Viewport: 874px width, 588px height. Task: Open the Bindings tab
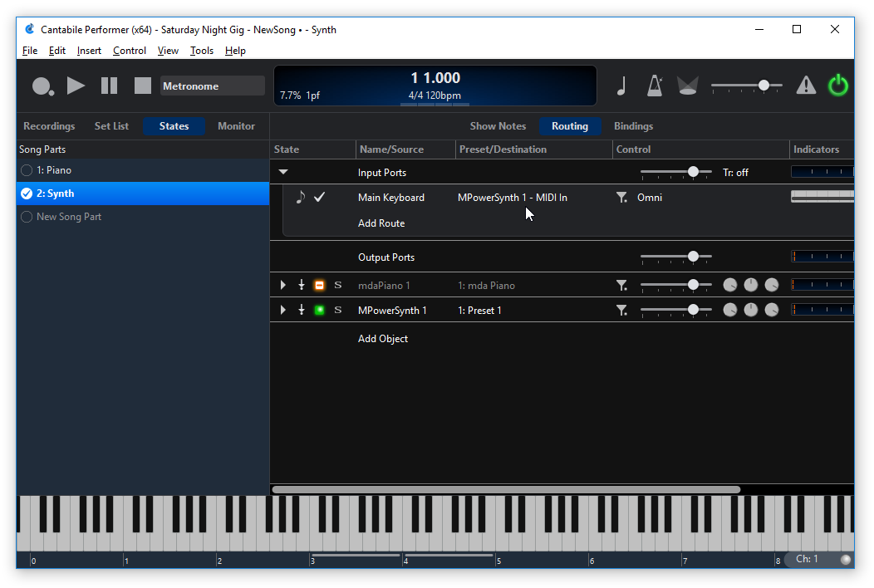(x=633, y=126)
